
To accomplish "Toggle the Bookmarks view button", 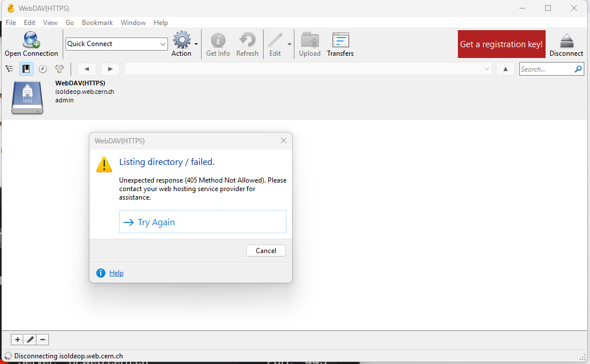I will [x=26, y=69].
